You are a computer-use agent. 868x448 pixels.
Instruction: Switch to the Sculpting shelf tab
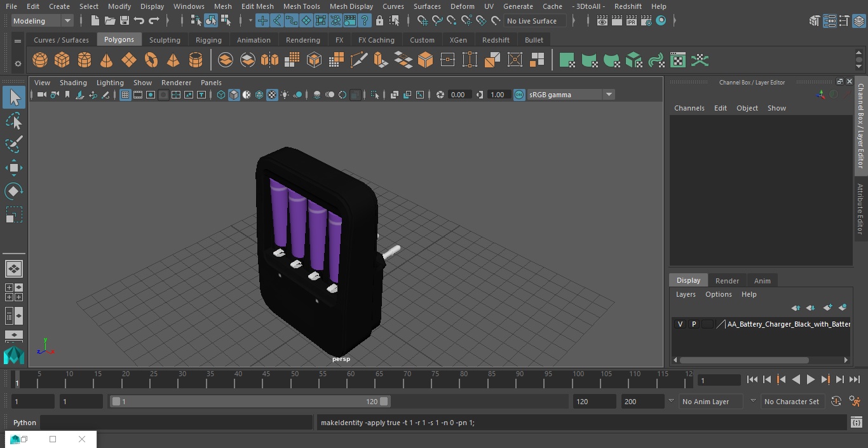click(165, 40)
